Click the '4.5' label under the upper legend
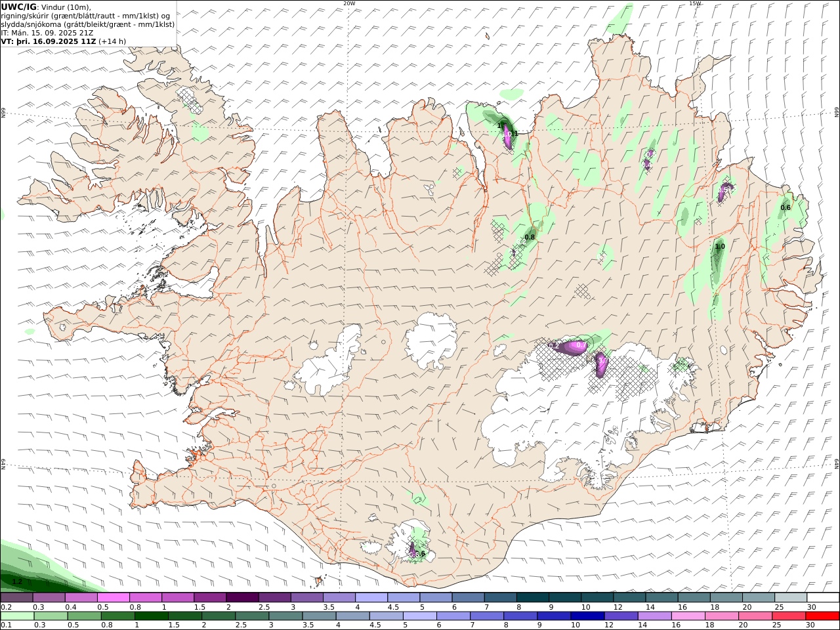Screen dimensions: 840x630 pos(394,607)
